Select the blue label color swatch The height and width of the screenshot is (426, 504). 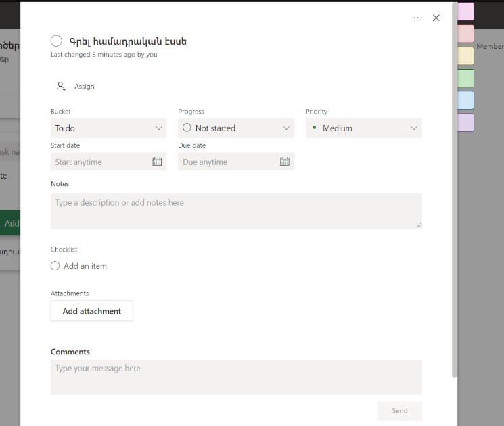[465, 100]
